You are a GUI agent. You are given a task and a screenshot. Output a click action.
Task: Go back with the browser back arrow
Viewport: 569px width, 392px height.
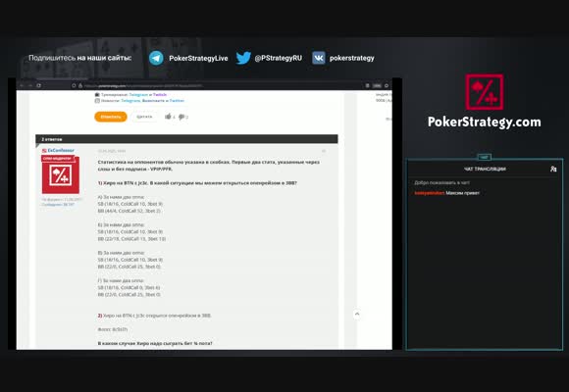[x=22, y=85]
